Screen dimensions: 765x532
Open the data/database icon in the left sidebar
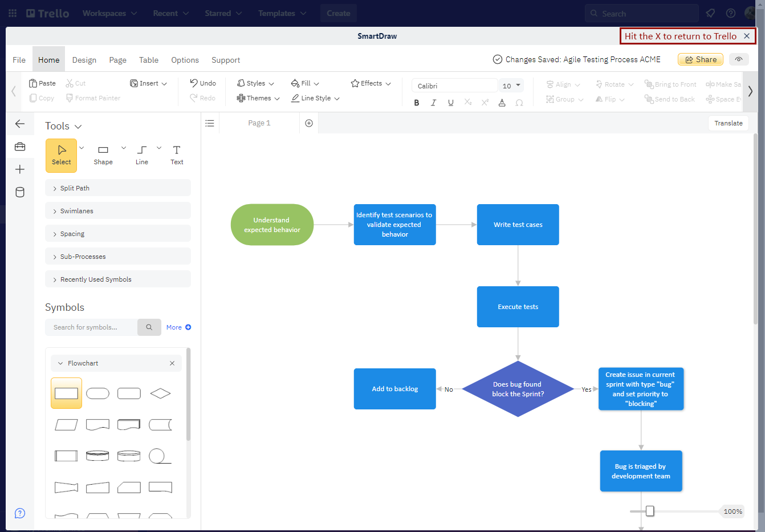[x=20, y=192]
